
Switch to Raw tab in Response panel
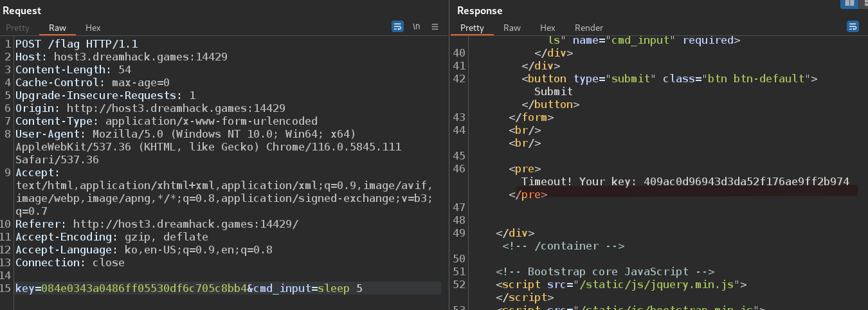click(x=512, y=28)
